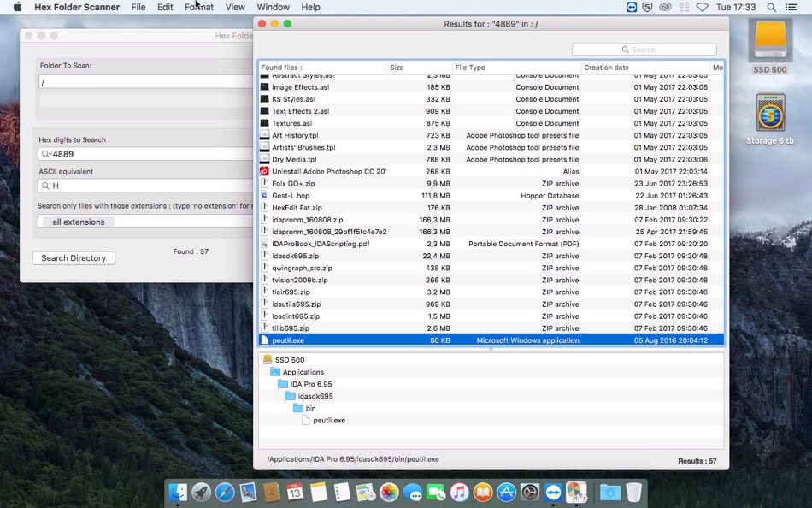The width and height of the screenshot is (812, 508).
Task: Open Spotlight search in menu bar
Action: (771, 7)
